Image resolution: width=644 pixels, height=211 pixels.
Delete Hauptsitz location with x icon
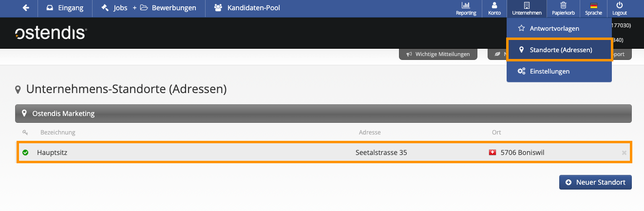click(x=624, y=153)
